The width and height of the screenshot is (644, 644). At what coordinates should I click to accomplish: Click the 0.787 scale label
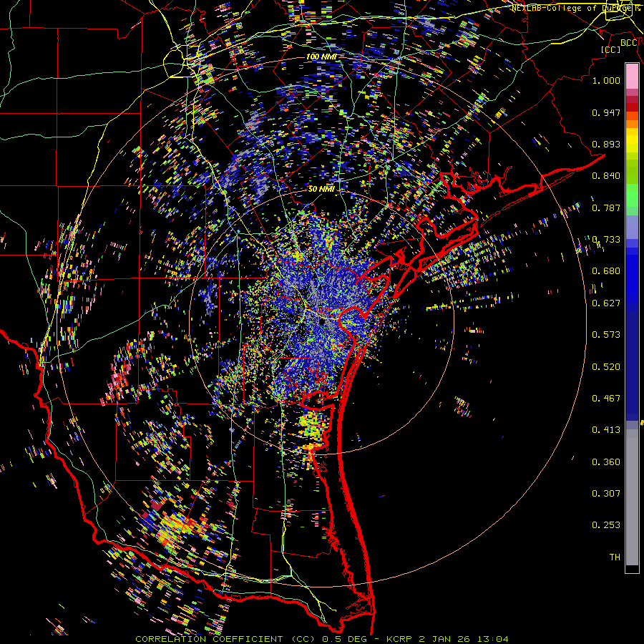(606, 208)
